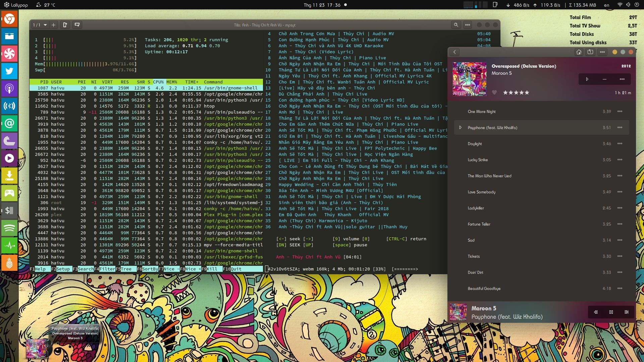Open the power menu in top bar
The height and width of the screenshot is (362, 644).
[x=636, y=5]
